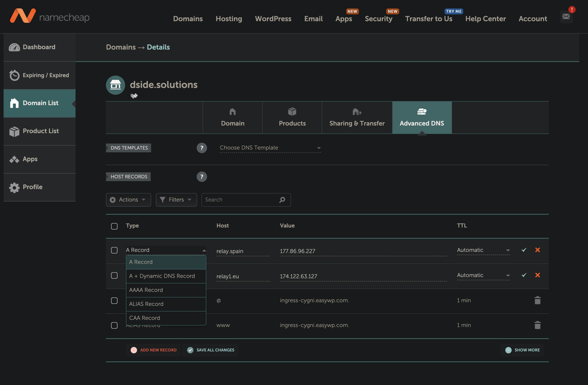Click the Domain List house icon
The width and height of the screenshot is (588, 385).
(x=14, y=103)
